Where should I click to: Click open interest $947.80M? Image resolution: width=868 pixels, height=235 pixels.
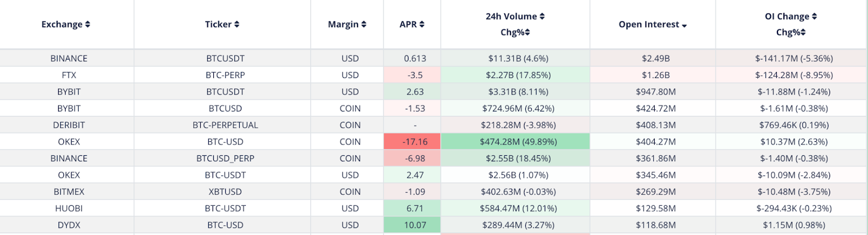click(x=655, y=92)
